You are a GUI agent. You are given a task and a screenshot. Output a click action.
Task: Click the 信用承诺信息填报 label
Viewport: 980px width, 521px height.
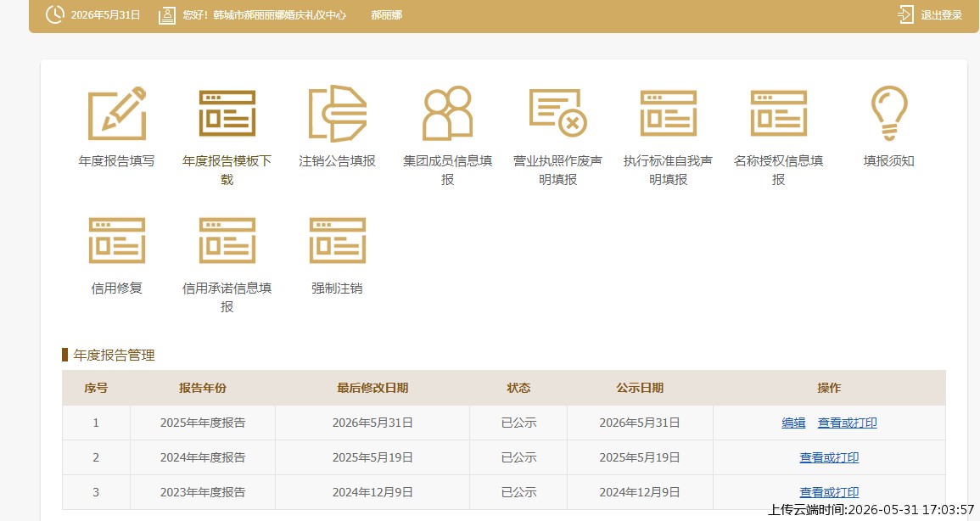[x=227, y=297]
